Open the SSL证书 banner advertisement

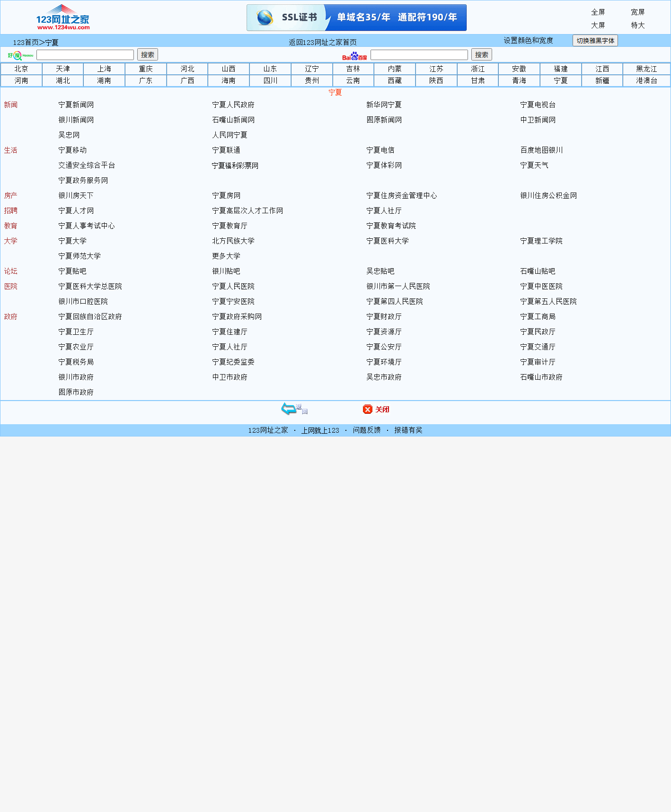356,17
